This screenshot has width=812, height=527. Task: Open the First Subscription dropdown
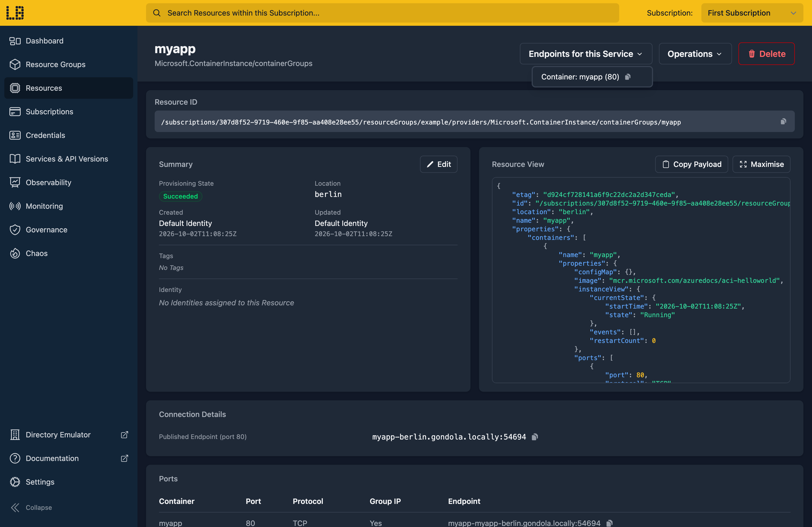(x=752, y=13)
